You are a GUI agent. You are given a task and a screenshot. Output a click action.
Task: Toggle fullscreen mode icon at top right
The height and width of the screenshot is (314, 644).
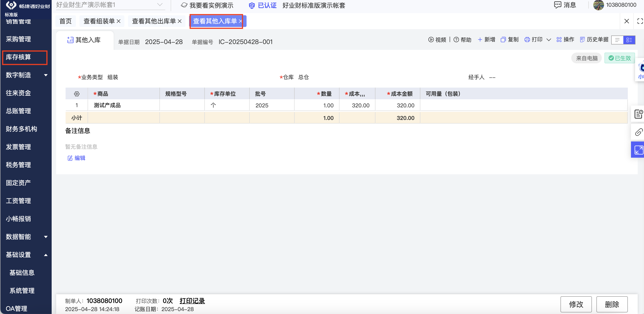click(640, 21)
